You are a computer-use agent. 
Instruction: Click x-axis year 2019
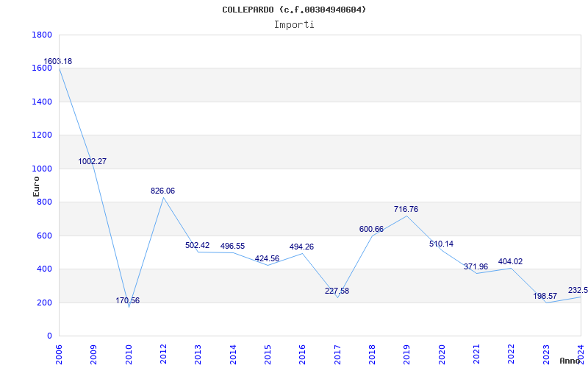pyautogui.click(x=407, y=354)
